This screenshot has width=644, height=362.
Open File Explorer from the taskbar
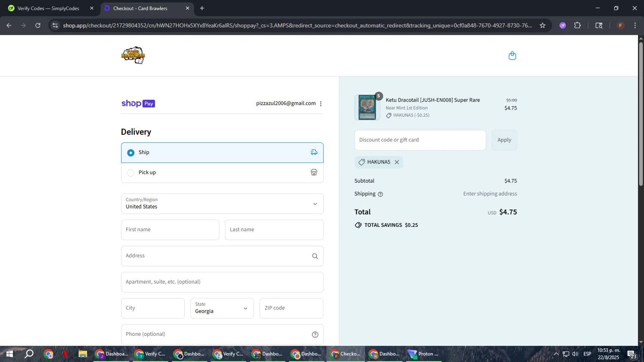click(82, 354)
